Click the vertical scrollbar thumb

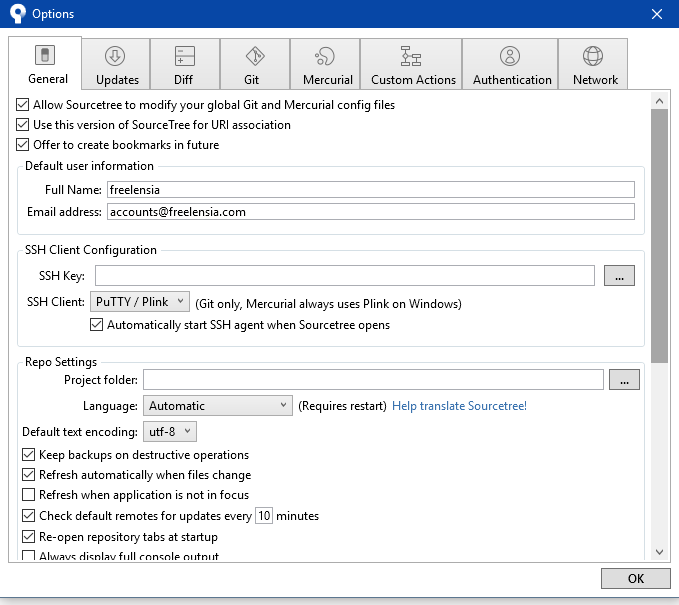pos(660,236)
